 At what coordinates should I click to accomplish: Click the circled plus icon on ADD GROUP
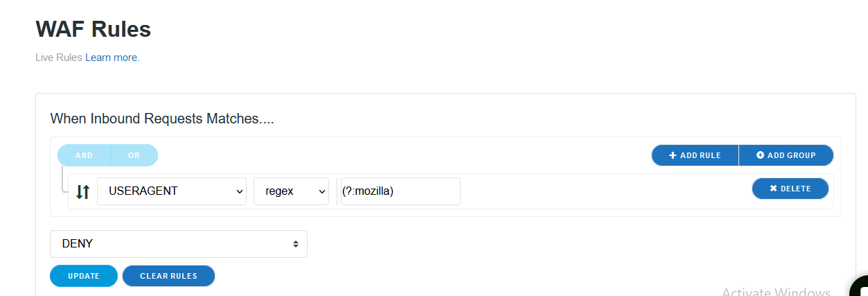tap(760, 155)
